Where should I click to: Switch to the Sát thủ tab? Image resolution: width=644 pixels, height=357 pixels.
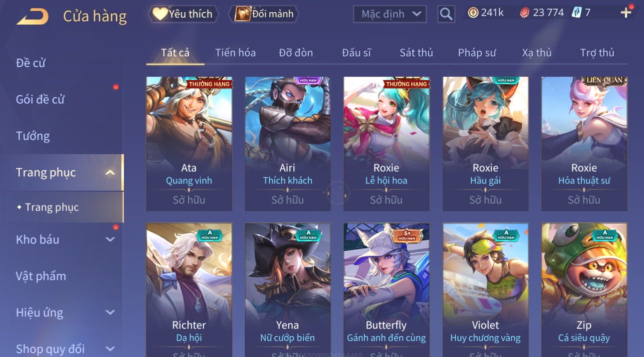pyautogui.click(x=416, y=53)
